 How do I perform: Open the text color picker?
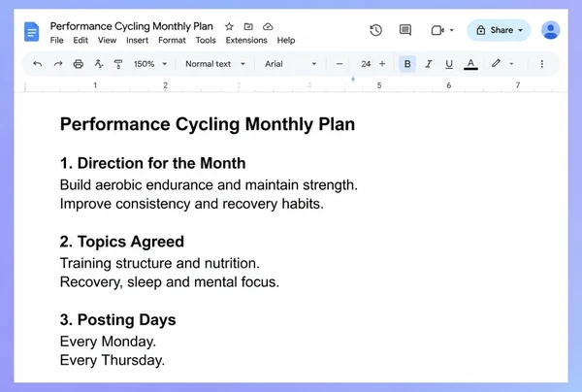point(470,64)
